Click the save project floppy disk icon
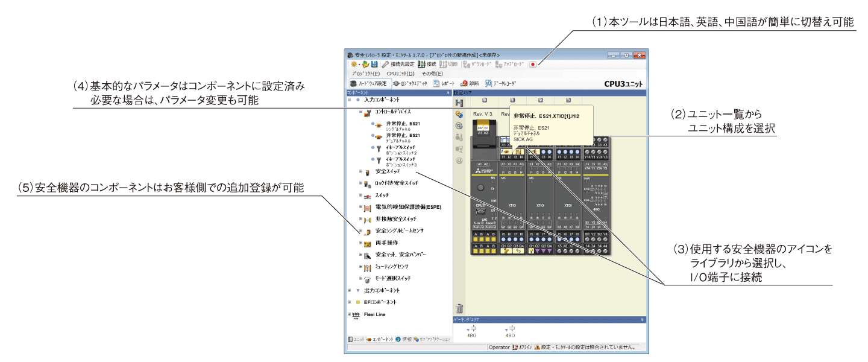This screenshot has width=868, height=362. (374, 64)
